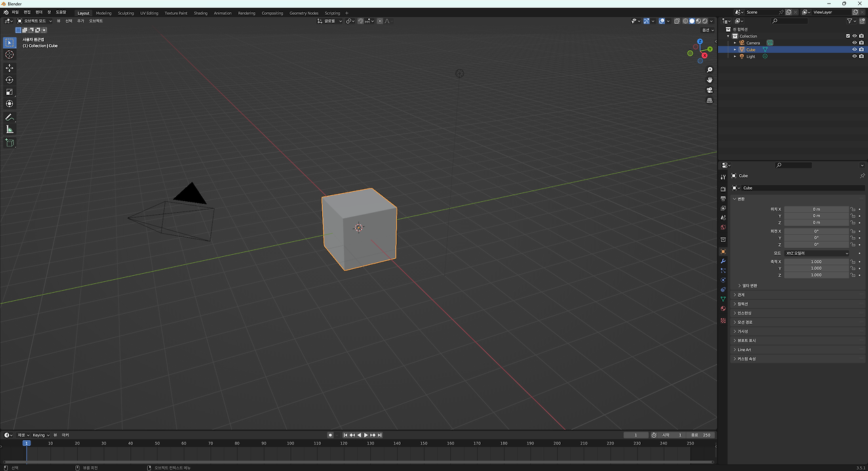Activate the Add Cube tool

click(x=9, y=142)
